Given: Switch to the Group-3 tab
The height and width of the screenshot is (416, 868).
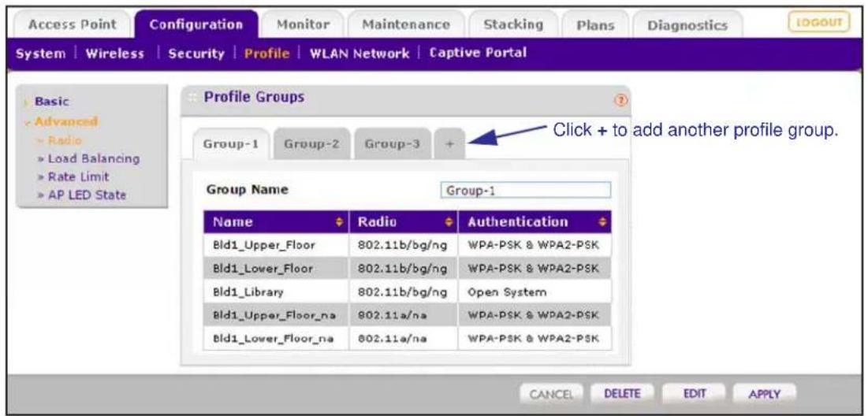Looking at the screenshot, I should click(x=393, y=144).
